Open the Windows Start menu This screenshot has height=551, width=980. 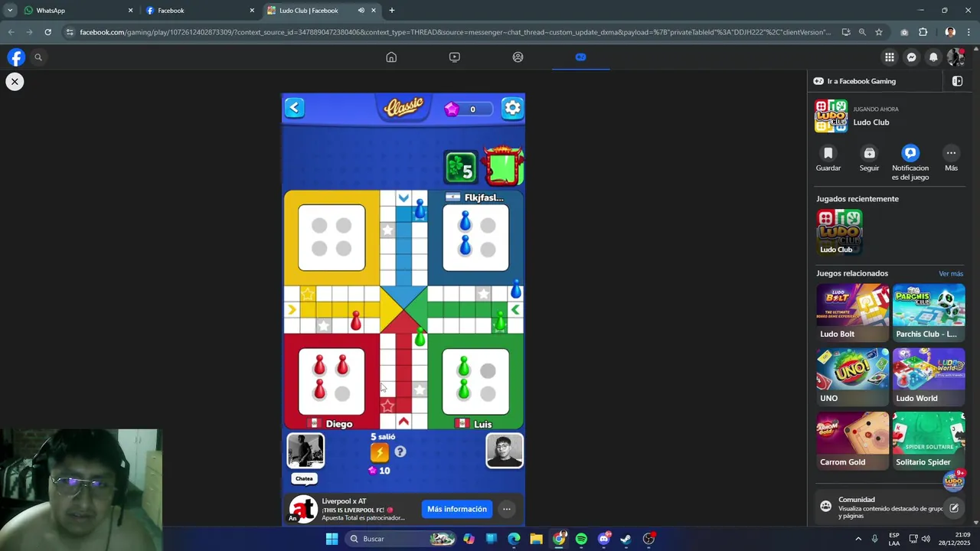[332, 539]
